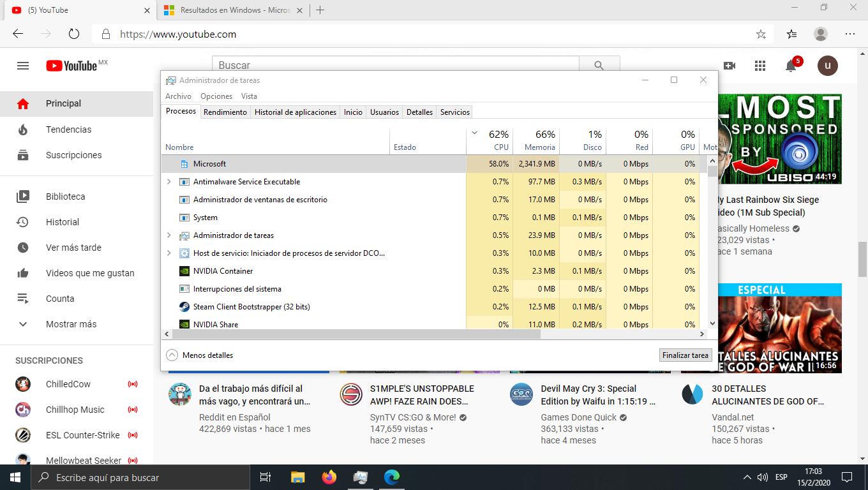
Task: Click Task Manager taskbar icon
Action: [361, 477]
